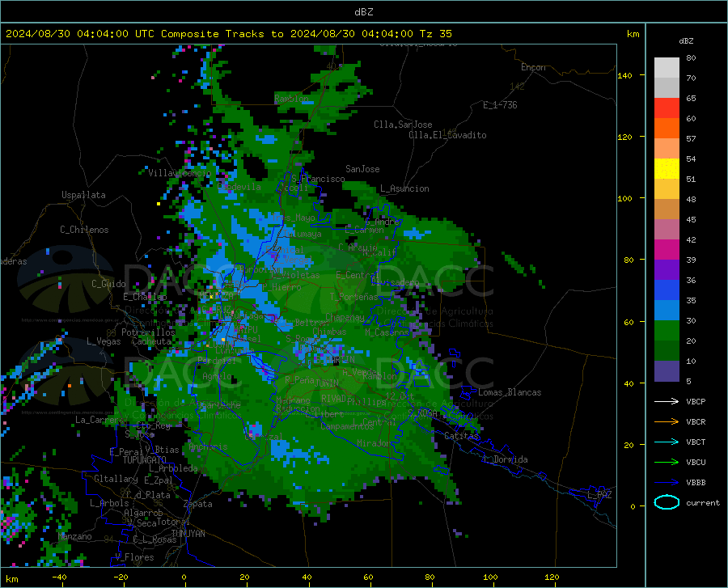Click the 'L_Dormida' map label

(506, 459)
